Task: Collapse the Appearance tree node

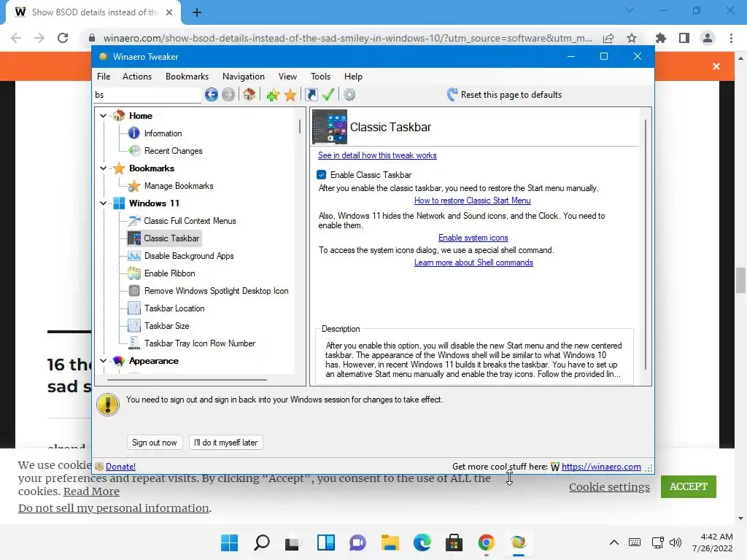Action: click(103, 361)
